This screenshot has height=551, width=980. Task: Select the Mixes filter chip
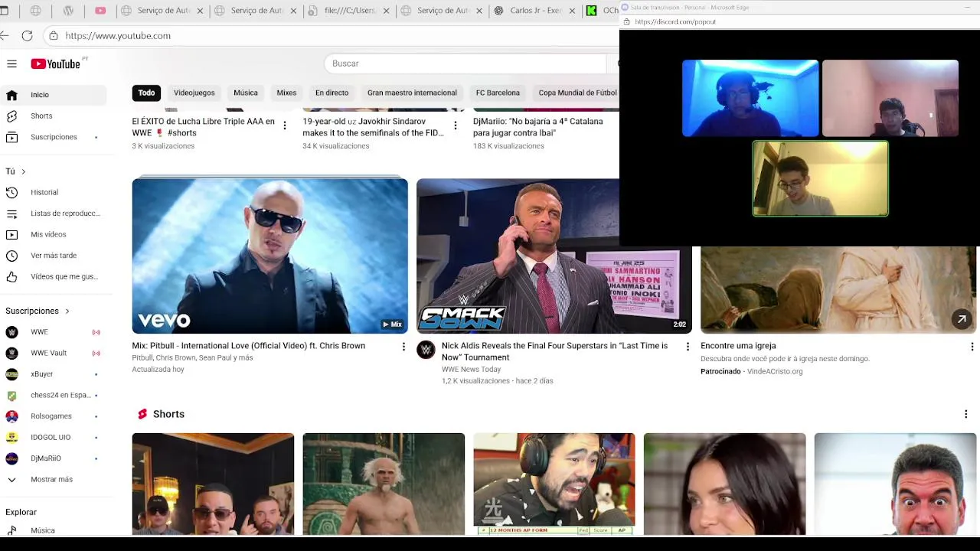coord(286,93)
